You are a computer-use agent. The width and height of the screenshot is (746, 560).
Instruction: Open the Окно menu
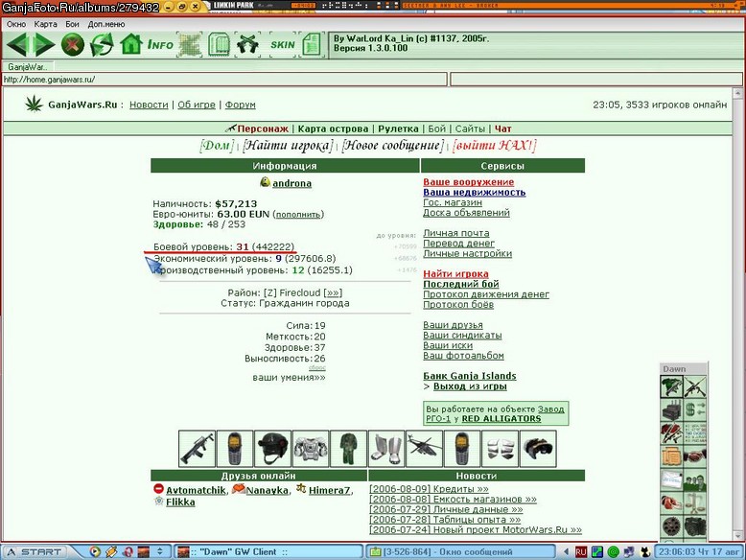(x=16, y=24)
